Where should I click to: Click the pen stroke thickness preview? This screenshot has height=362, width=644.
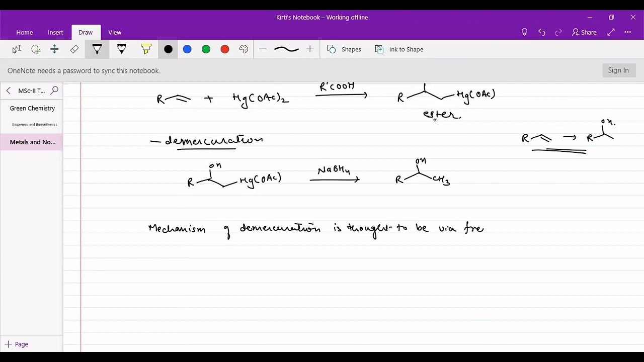click(x=286, y=49)
